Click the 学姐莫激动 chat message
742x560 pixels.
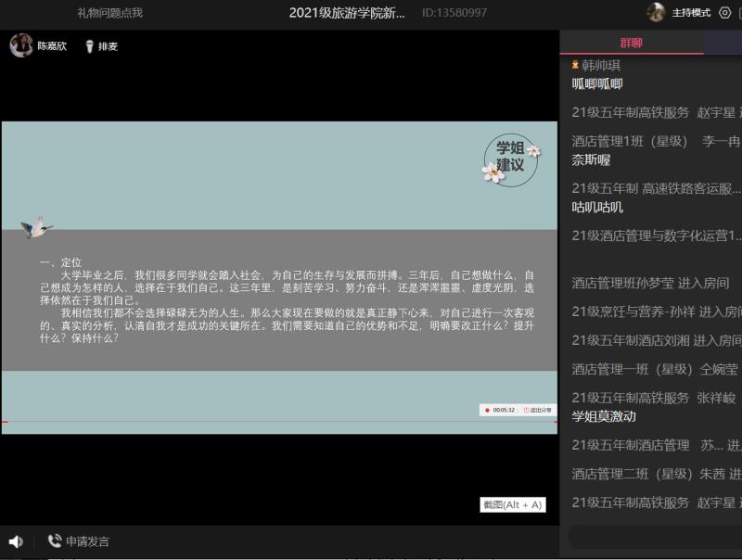coord(604,416)
